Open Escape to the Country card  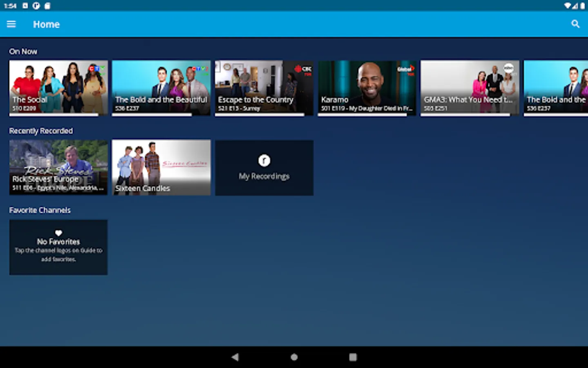264,88
